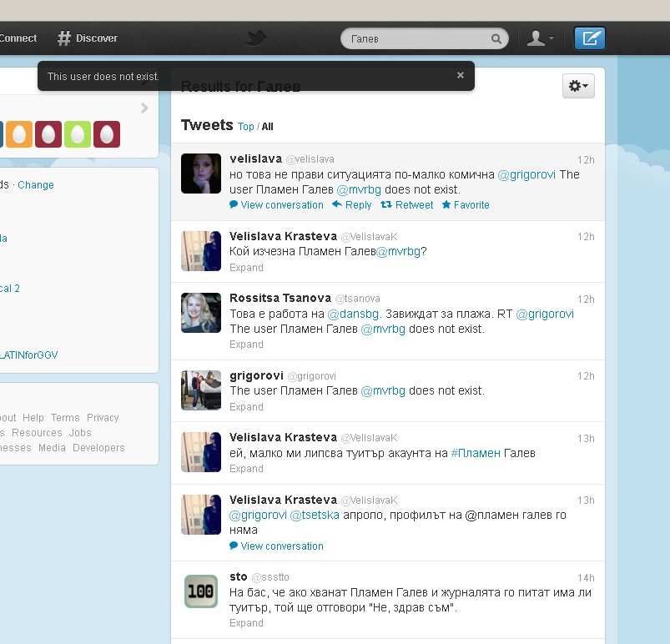This screenshot has height=644, width=670.
Task: Click @mvrbg mention in velislava's tweet
Action: (359, 189)
